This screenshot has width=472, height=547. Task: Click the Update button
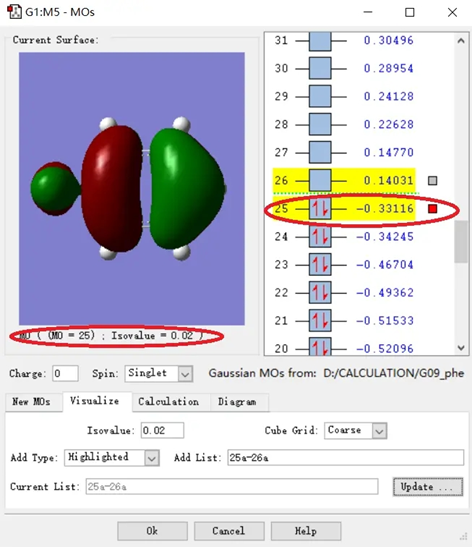(x=428, y=487)
